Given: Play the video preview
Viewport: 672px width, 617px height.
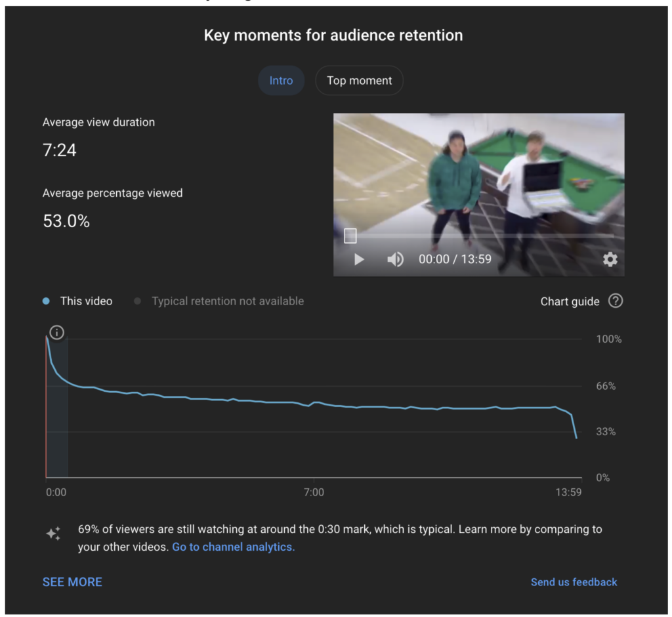Looking at the screenshot, I should [x=359, y=259].
